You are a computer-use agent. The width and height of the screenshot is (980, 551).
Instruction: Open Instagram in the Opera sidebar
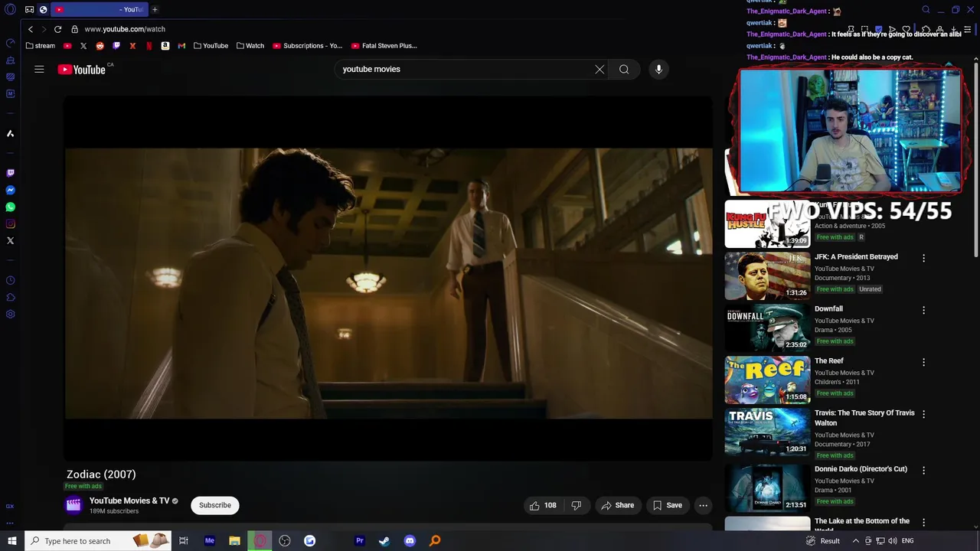[10, 223]
